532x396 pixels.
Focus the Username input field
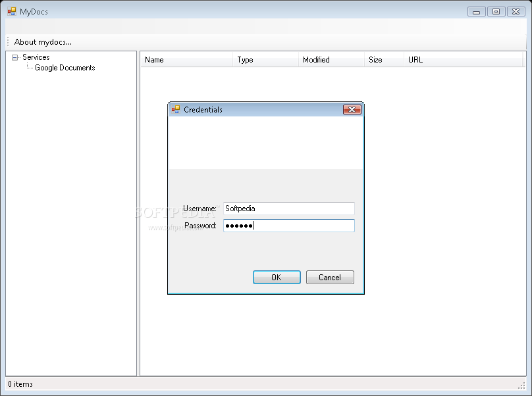pyautogui.click(x=289, y=209)
